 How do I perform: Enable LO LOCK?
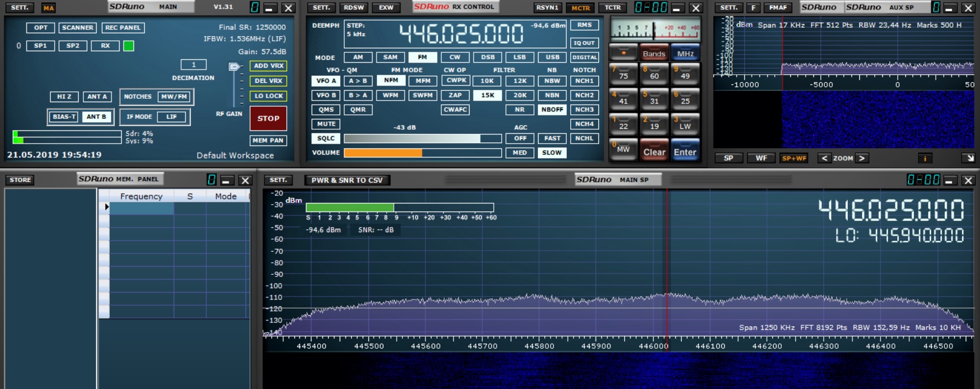click(268, 96)
